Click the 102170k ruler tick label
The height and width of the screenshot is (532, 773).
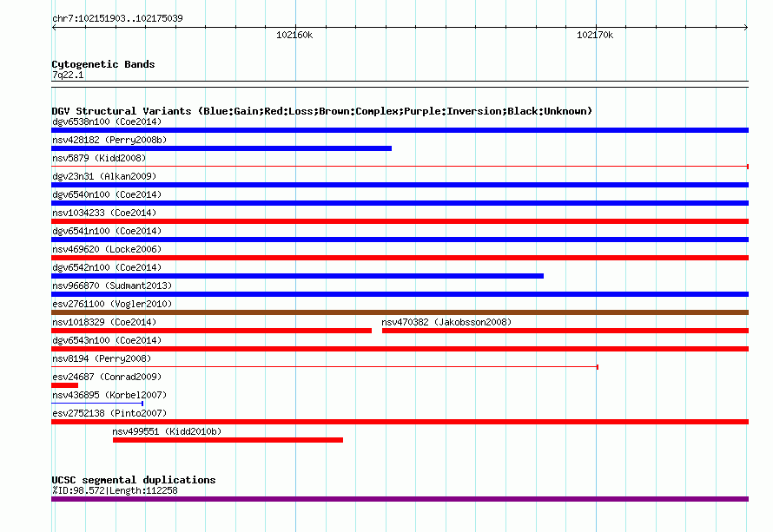[595, 35]
